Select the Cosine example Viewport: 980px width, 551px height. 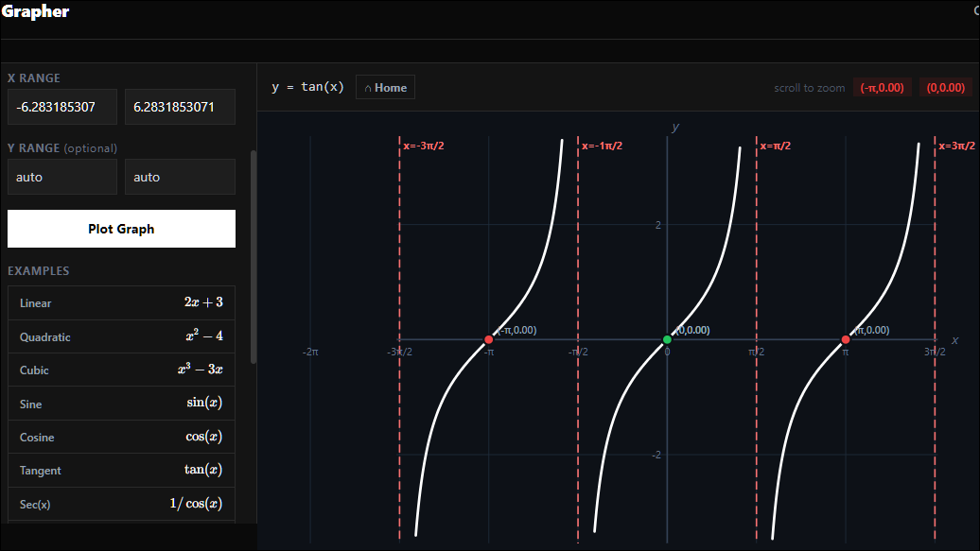[x=121, y=437]
